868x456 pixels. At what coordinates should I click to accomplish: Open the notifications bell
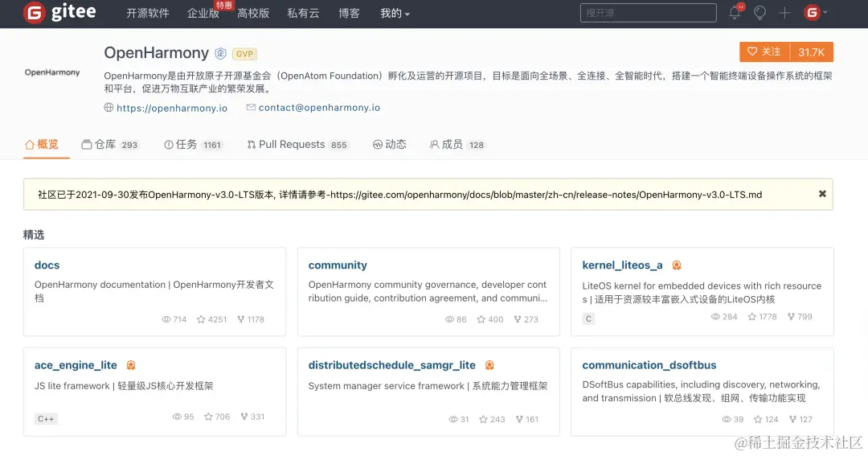735,12
